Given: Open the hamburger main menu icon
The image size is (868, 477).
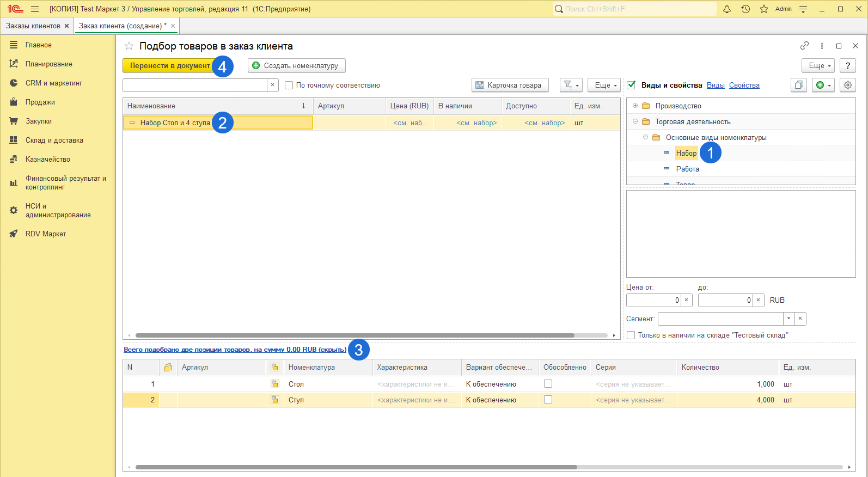Looking at the screenshot, I should point(35,9).
